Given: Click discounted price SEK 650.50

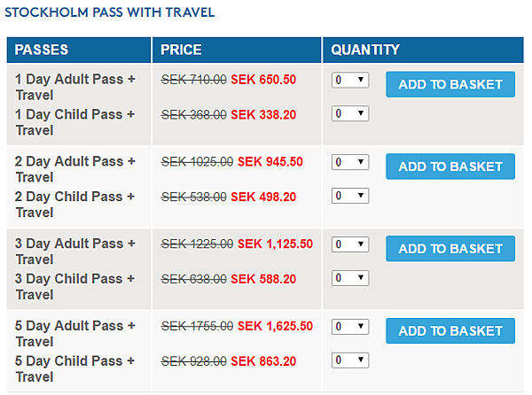Looking at the screenshot, I should click(x=263, y=80).
